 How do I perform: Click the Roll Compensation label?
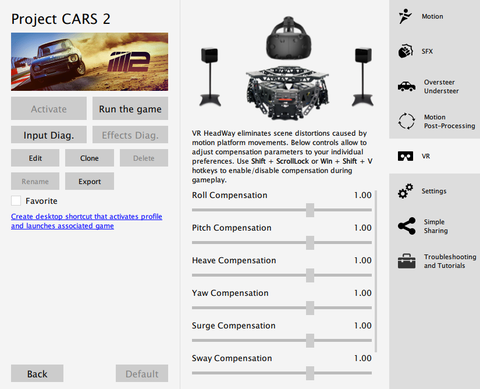(229, 195)
